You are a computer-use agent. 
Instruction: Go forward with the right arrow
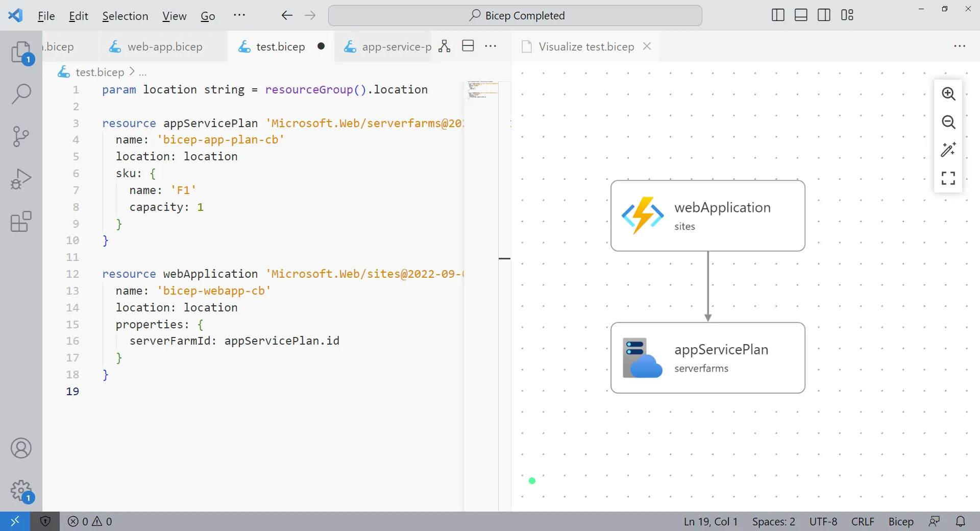[310, 15]
